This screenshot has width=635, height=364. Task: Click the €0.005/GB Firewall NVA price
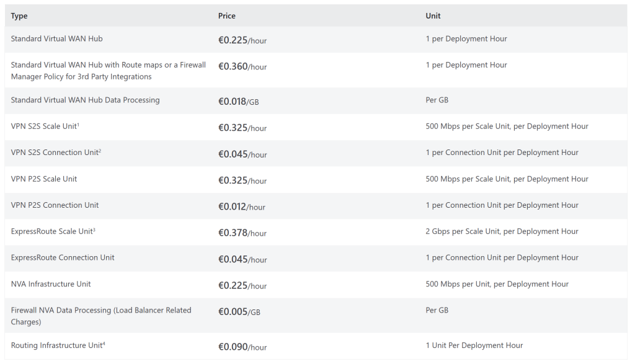coord(239,312)
